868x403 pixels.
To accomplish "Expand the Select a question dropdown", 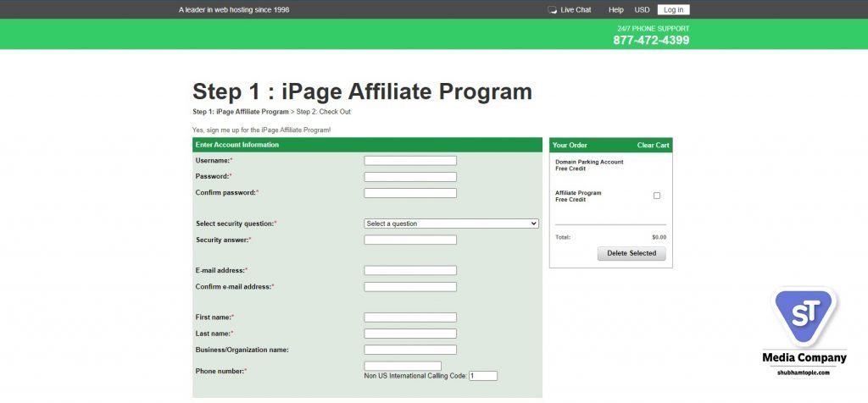I will click(451, 224).
